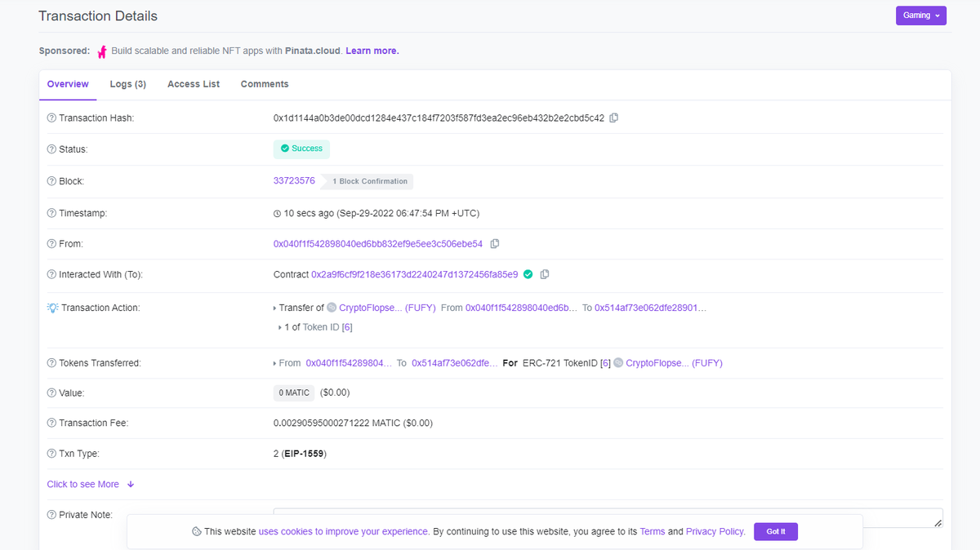Click Got It on cookie banner
Viewport: 980px width, 550px height.
pos(776,531)
